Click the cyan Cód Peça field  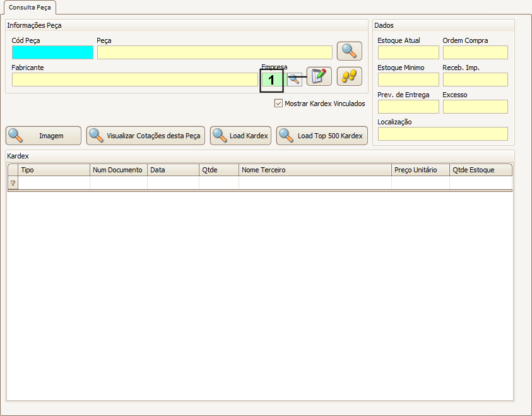[x=52, y=52]
